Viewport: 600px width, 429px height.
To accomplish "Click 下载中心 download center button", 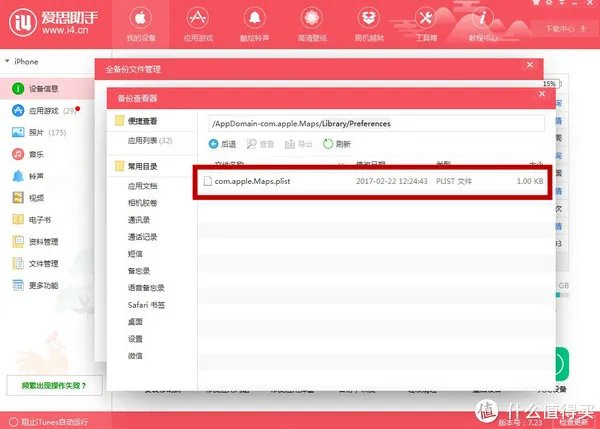I will click(565, 29).
